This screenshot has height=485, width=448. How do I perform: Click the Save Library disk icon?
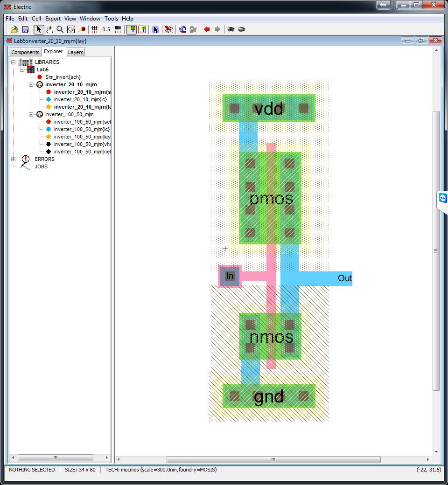click(x=25, y=29)
